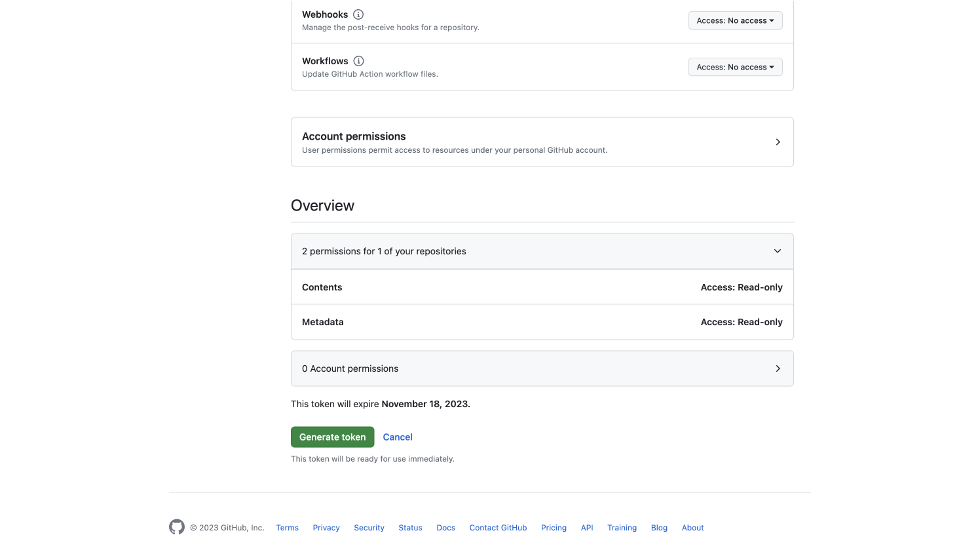Open the Account permissions section chevron
Viewport: 980px width, 556px height.
pyautogui.click(x=778, y=142)
